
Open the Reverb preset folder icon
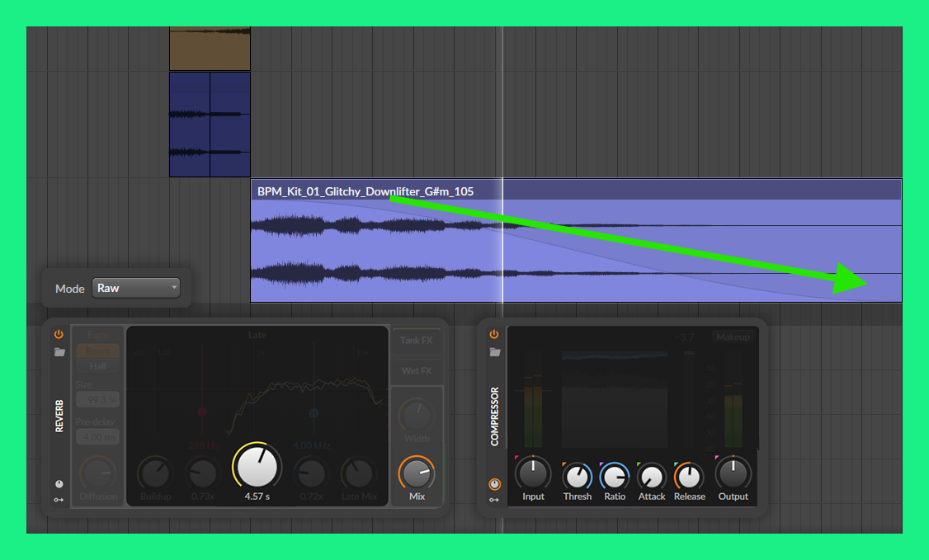[59, 352]
